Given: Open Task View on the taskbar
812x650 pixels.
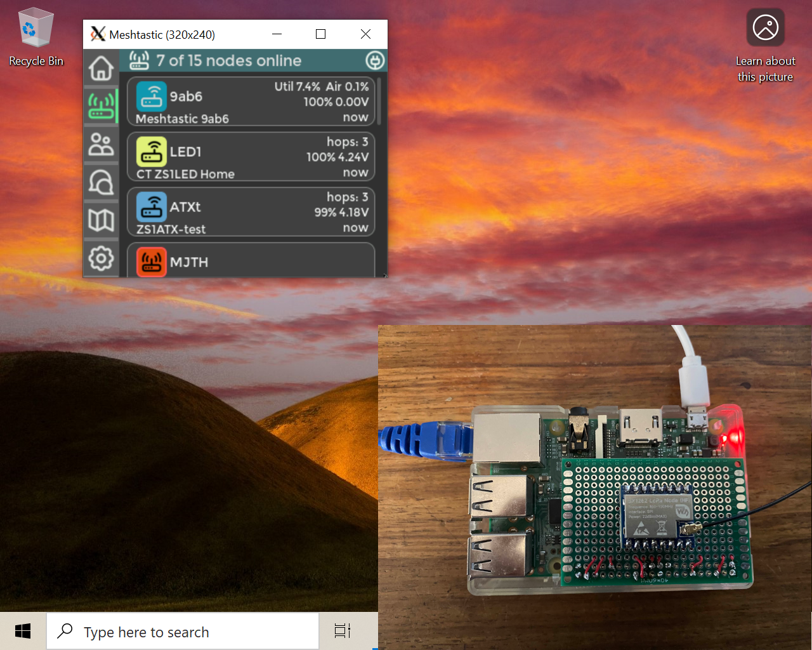Looking at the screenshot, I should pyautogui.click(x=343, y=631).
